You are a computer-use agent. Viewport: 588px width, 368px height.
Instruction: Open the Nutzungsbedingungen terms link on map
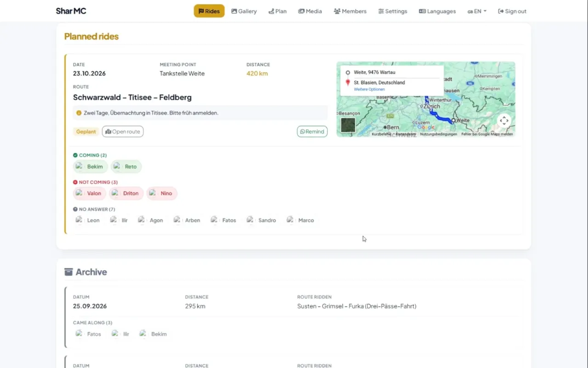point(439,134)
